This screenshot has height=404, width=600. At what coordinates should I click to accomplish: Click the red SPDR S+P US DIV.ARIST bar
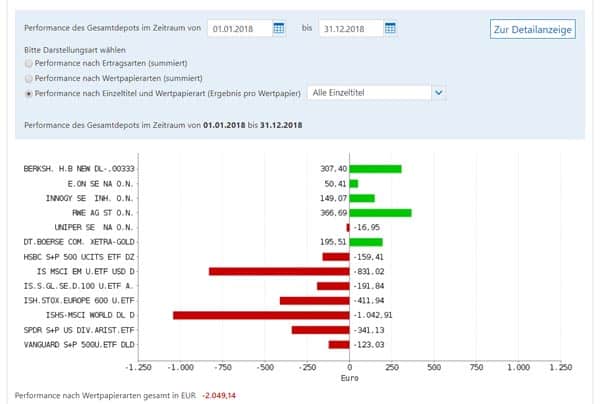321,330
